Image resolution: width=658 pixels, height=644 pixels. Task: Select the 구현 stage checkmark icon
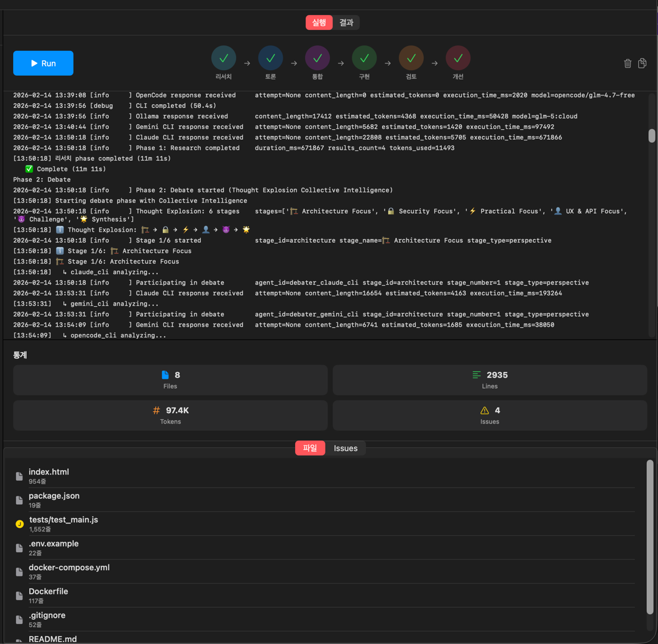click(x=364, y=58)
